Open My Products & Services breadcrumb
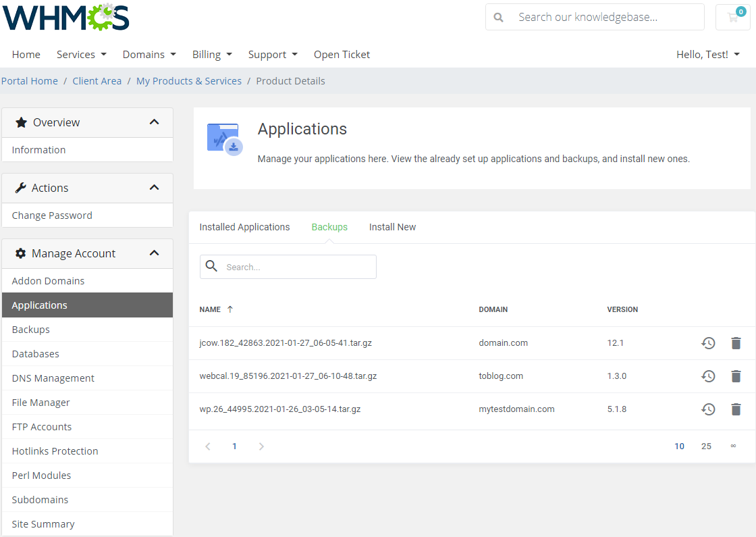 pyautogui.click(x=189, y=81)
